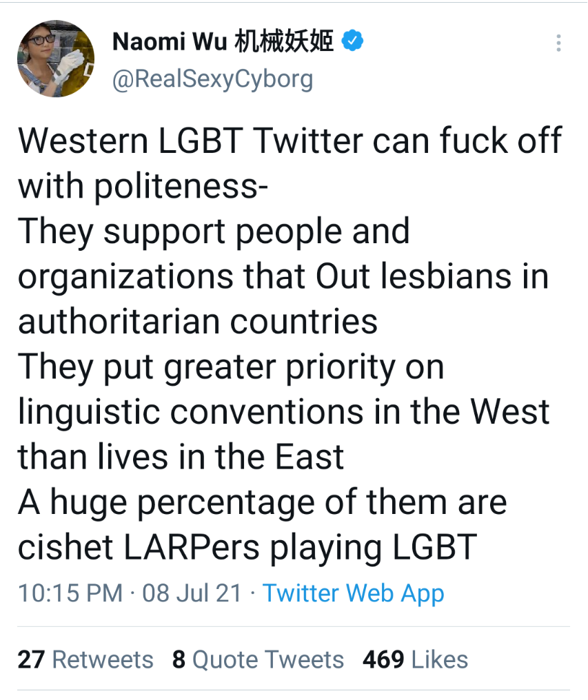The height and width of the screenshot is (700, 588).
Task: Click the Chinese characters 机械妖姬 in the name
Action: tap(284, 41)
